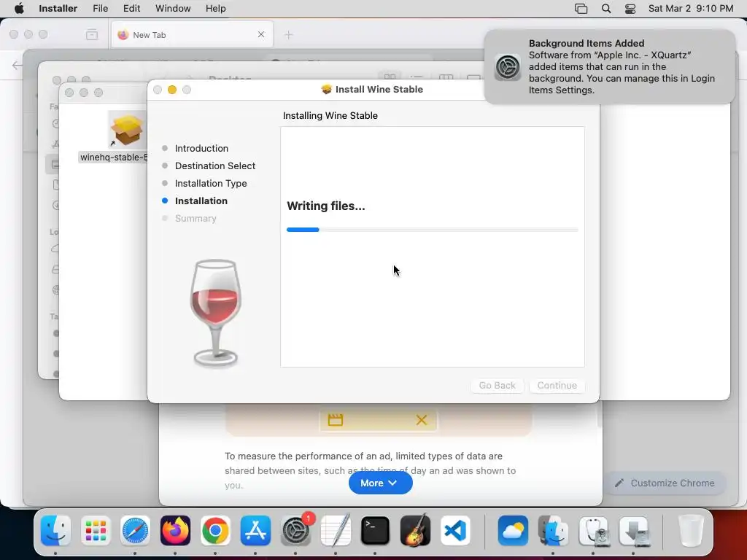
Task: Click Customize Chrome button
Action: point(665,483)
